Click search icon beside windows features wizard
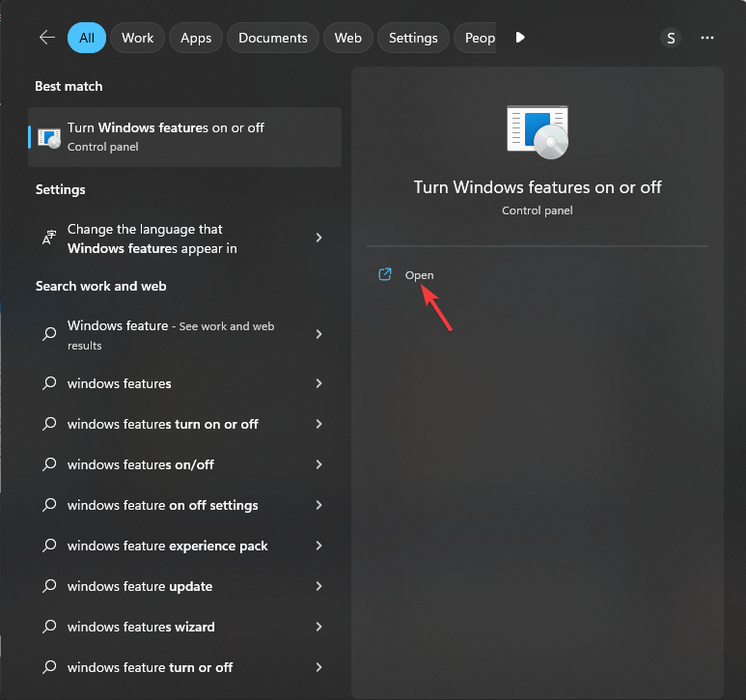This screenshot has width=746, height=700. (49, 627)
